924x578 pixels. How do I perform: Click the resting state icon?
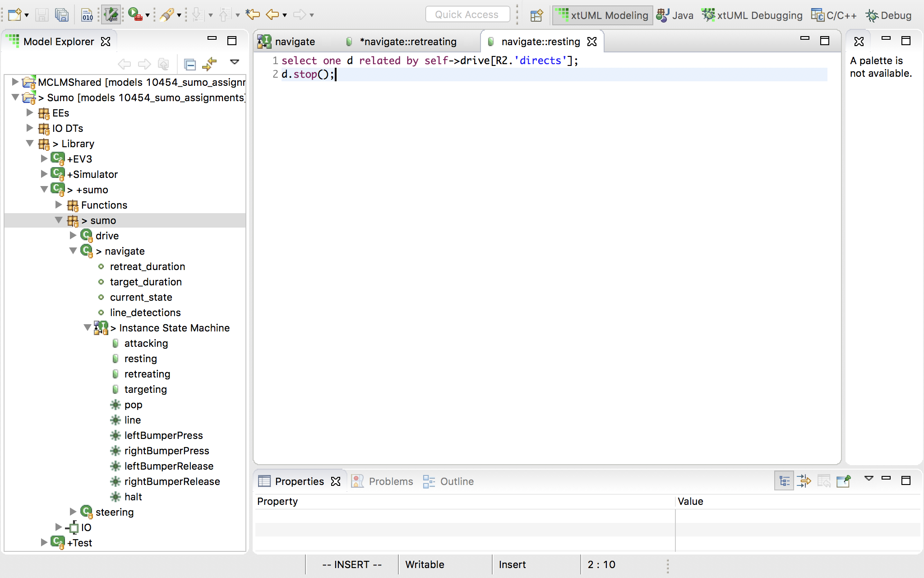pos(115,359)
